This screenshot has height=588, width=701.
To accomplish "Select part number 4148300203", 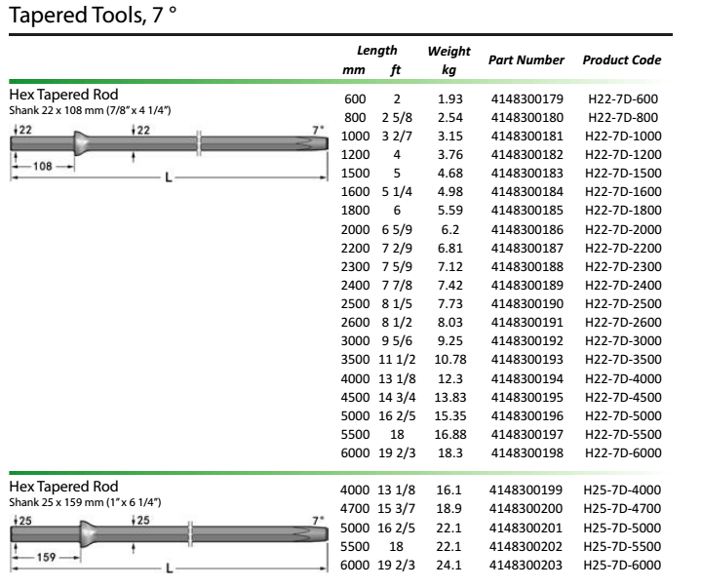I will pyautogui.click(x=526, y=565).
